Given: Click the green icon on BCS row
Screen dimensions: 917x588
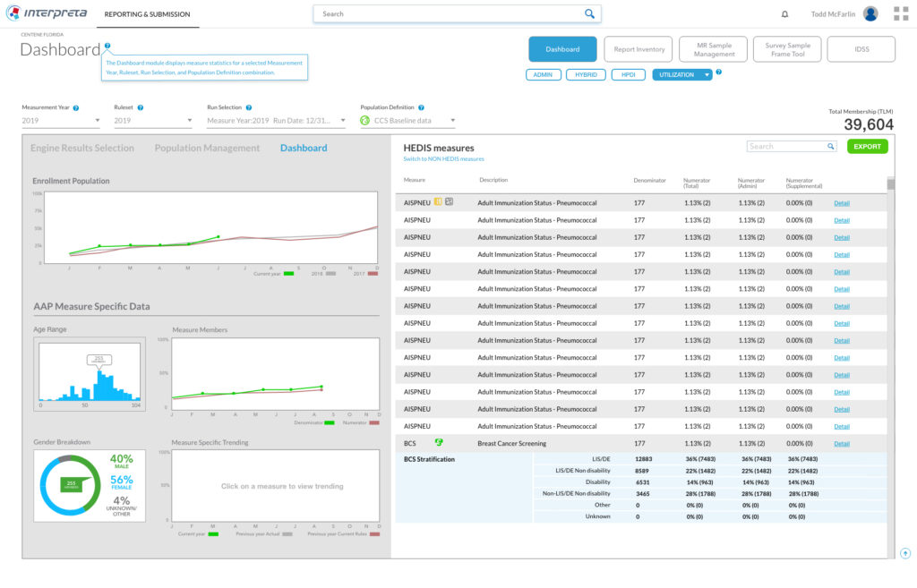Looking at the screenshot, I should [439, 442].
